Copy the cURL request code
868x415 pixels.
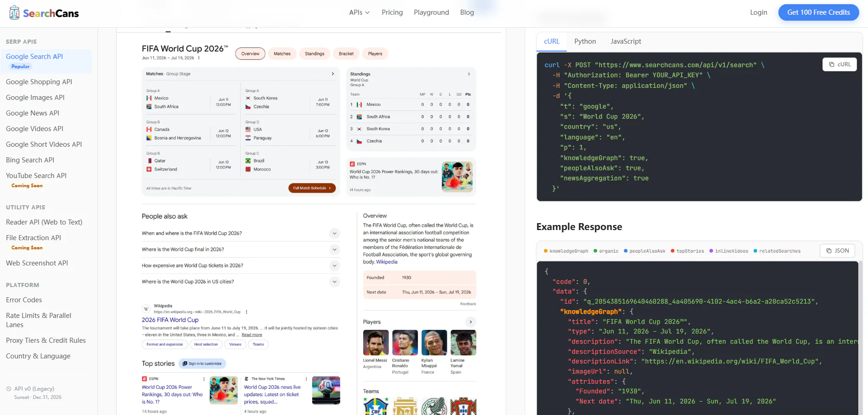click(839, 64)
